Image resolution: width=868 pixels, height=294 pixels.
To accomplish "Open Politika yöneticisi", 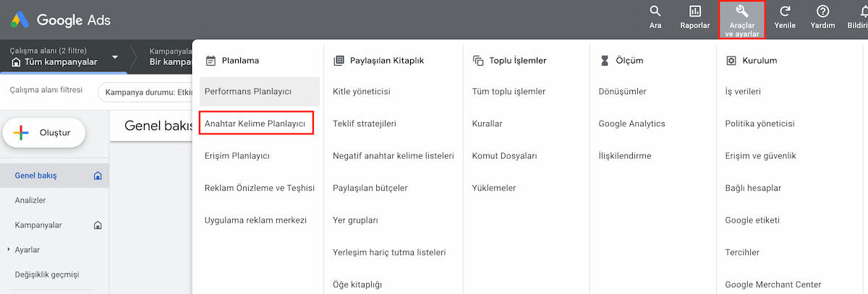I will 759,124.
